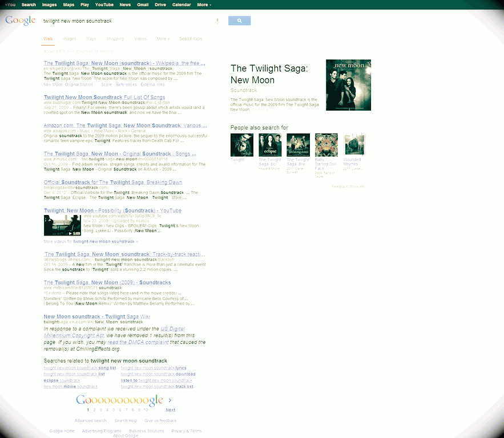
Task: Open the Original Soundtrack : Songs result
Action: coord(120,154)
